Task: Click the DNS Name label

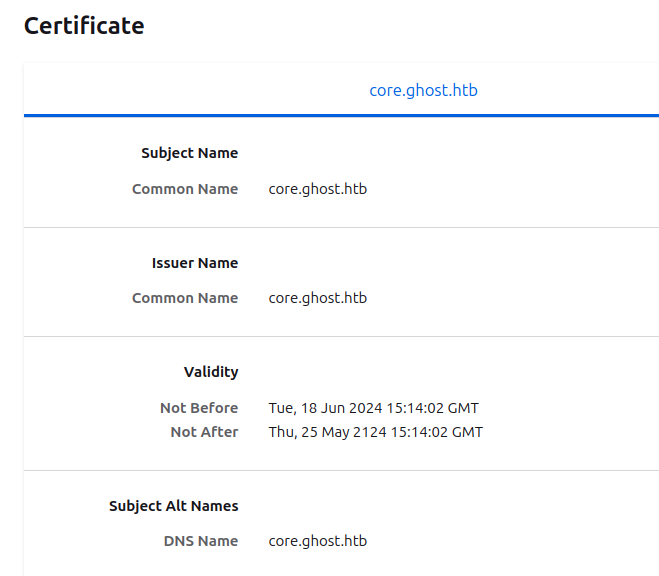Action: 201,541
